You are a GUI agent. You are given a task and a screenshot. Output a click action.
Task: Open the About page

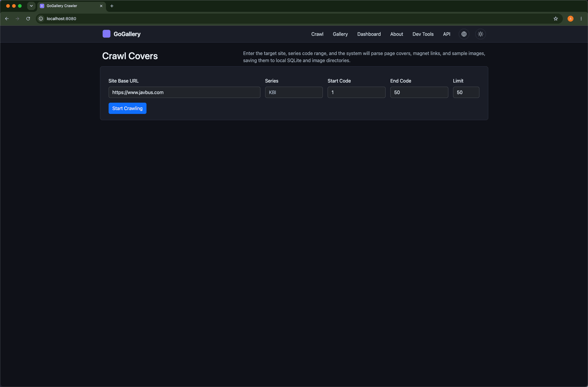(397, 34)
